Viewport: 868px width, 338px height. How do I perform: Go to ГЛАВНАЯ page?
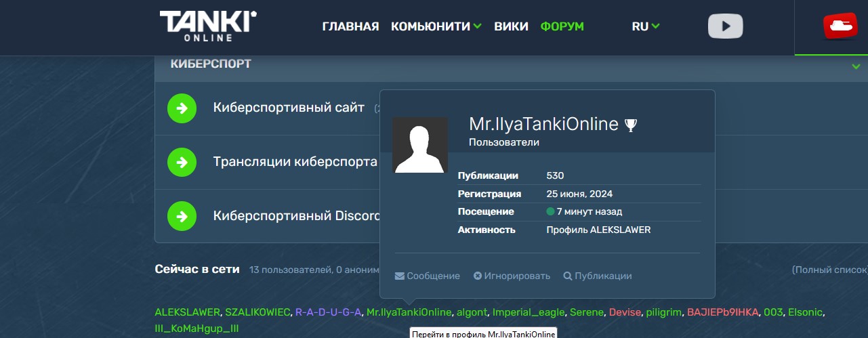click(x=350, y=26)
